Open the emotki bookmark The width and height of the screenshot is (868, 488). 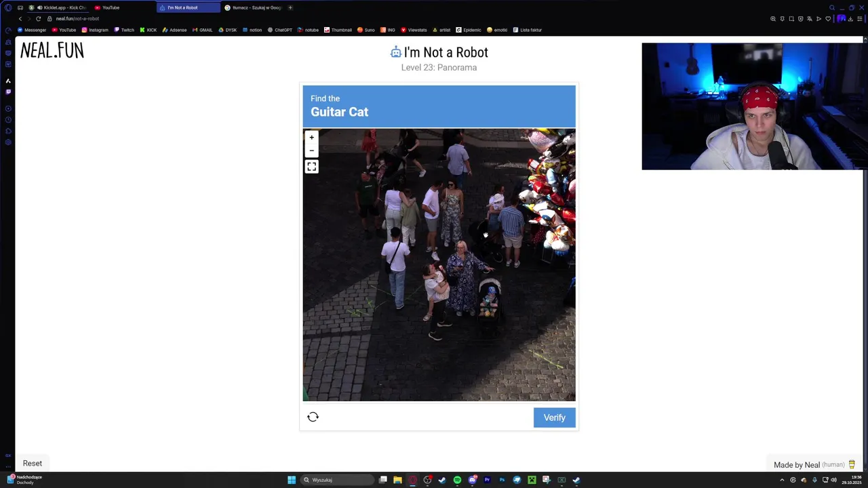pyautogui.click(x=497, y=30)
